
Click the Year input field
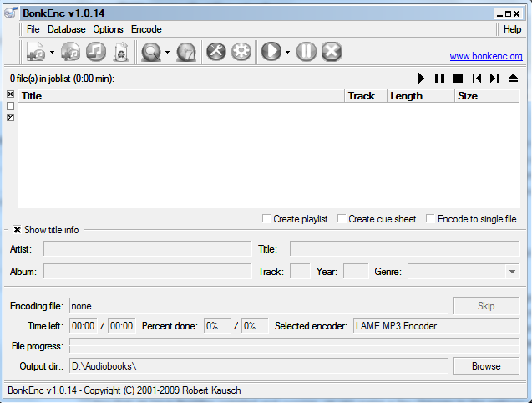(x=356, y=272)
